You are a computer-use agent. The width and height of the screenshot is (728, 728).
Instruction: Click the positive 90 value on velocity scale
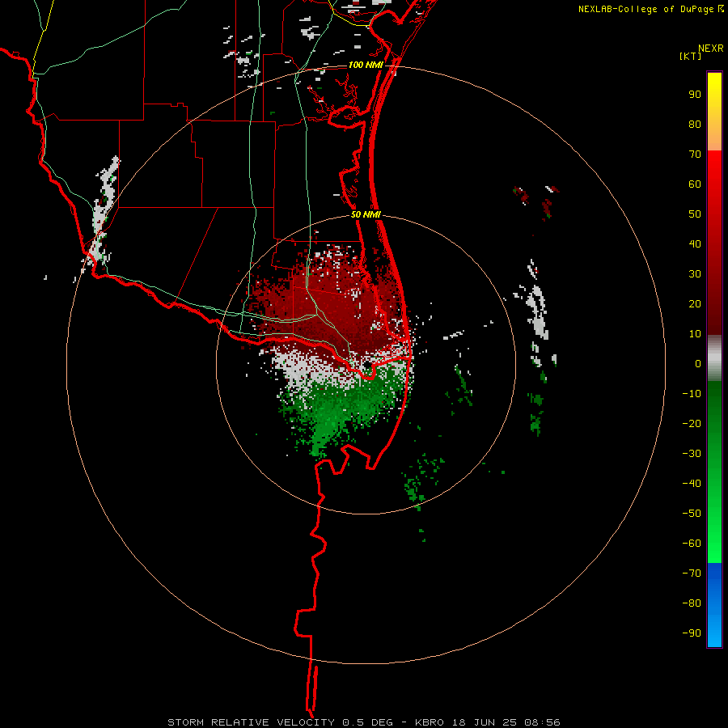(x=695, y=95)
